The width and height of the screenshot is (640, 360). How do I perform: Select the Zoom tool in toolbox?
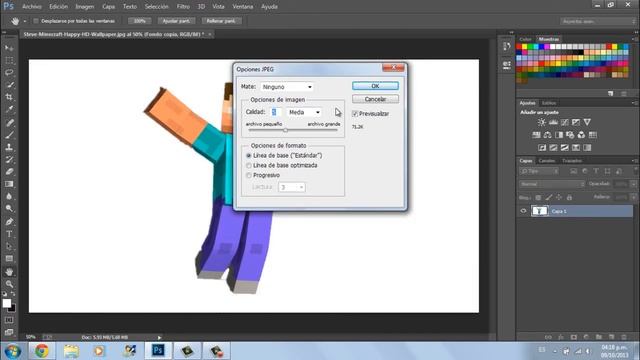pyautogui.click(x=9, y=284)
